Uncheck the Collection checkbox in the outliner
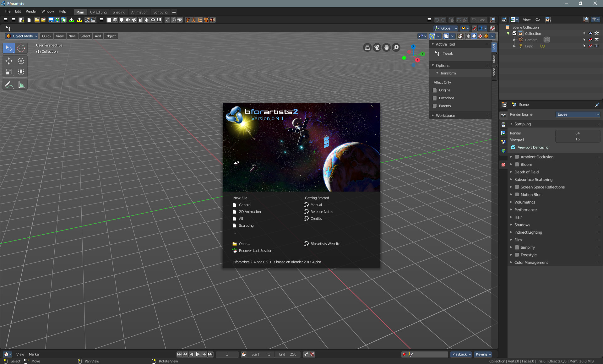 (x=514, y=33)
